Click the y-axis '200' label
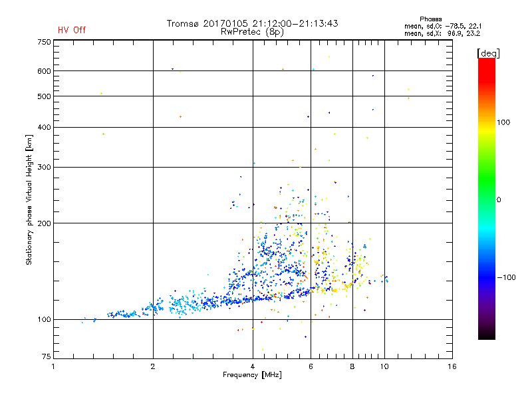Screen dimensions: 532x399 44,223
